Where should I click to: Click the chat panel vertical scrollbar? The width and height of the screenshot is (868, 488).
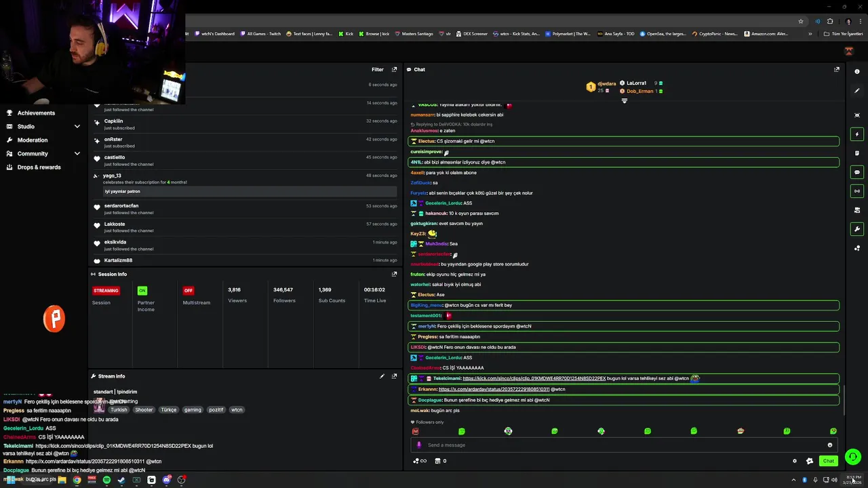844,400
